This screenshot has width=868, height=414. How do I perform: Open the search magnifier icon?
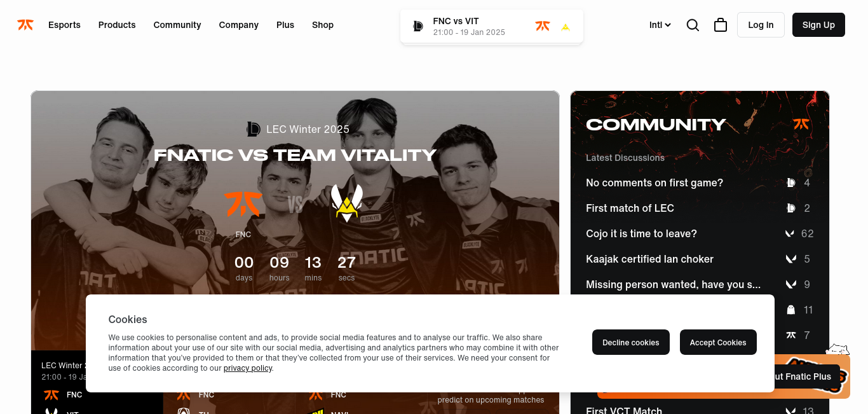pyautogui.click(x=693, y=25)
